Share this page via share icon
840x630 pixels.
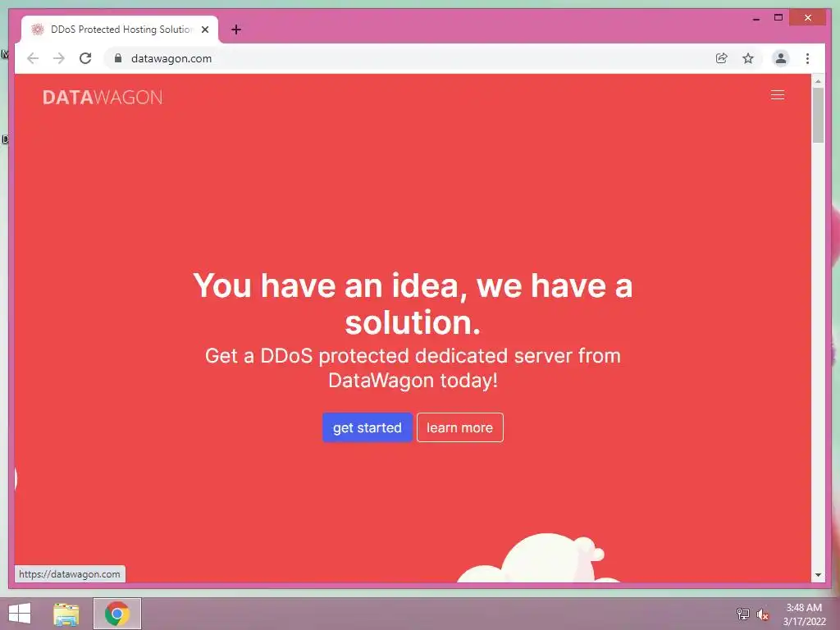[x=722, y=58]
